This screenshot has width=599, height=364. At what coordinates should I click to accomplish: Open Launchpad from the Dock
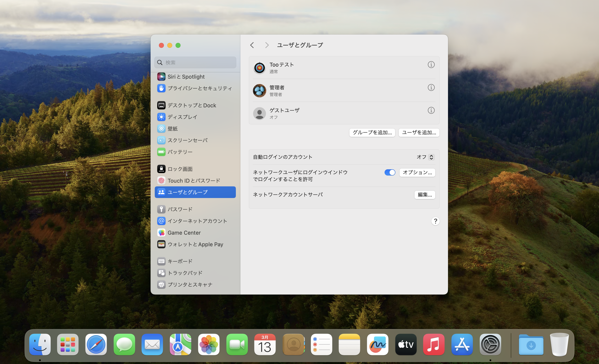click(68, 344)
